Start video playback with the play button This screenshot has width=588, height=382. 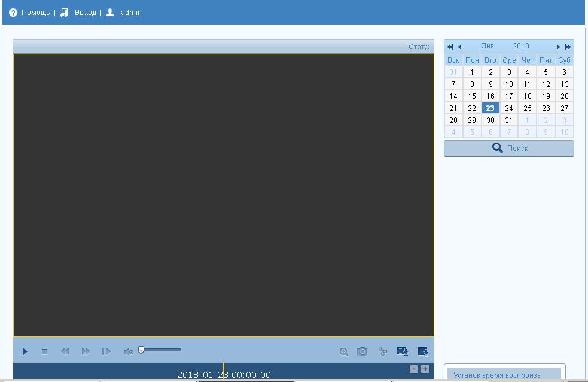[x=25, y=351]
